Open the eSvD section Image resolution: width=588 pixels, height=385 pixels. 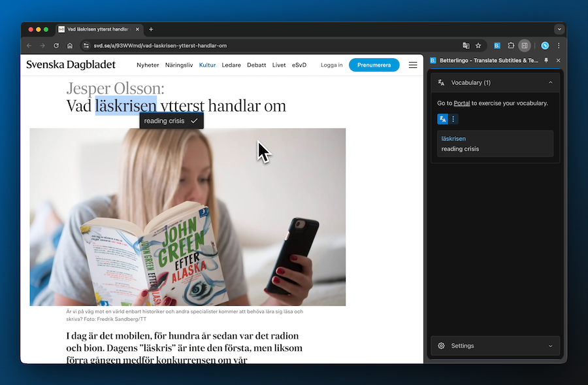click(299, 65)
